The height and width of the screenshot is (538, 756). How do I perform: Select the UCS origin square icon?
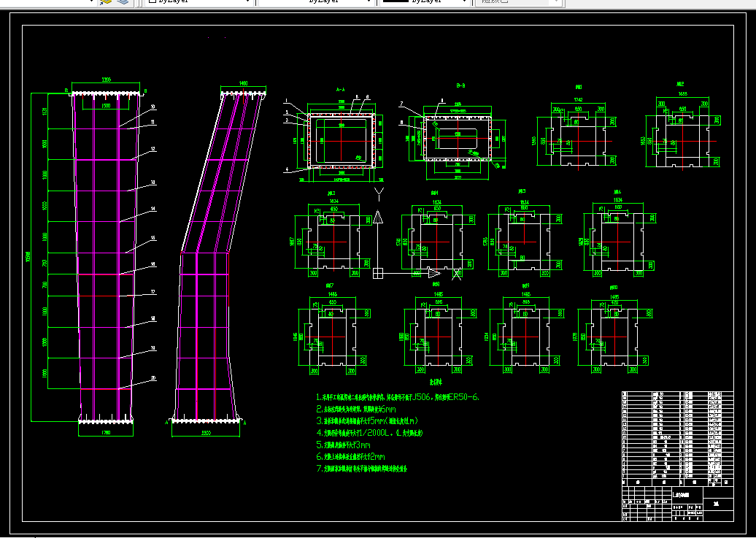(x=378, y=274)
